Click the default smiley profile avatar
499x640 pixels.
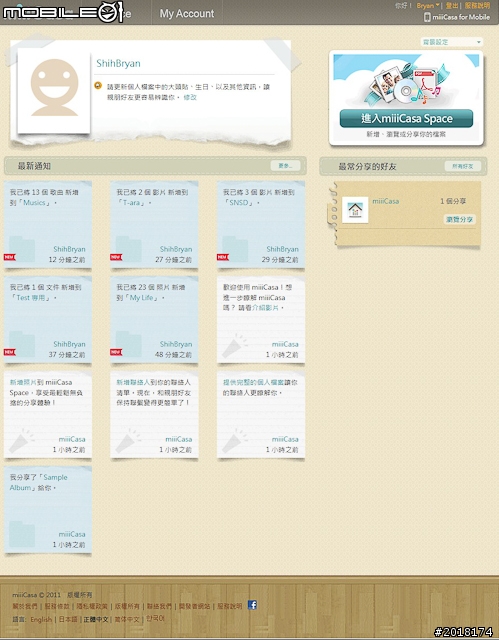coord(54,87)
